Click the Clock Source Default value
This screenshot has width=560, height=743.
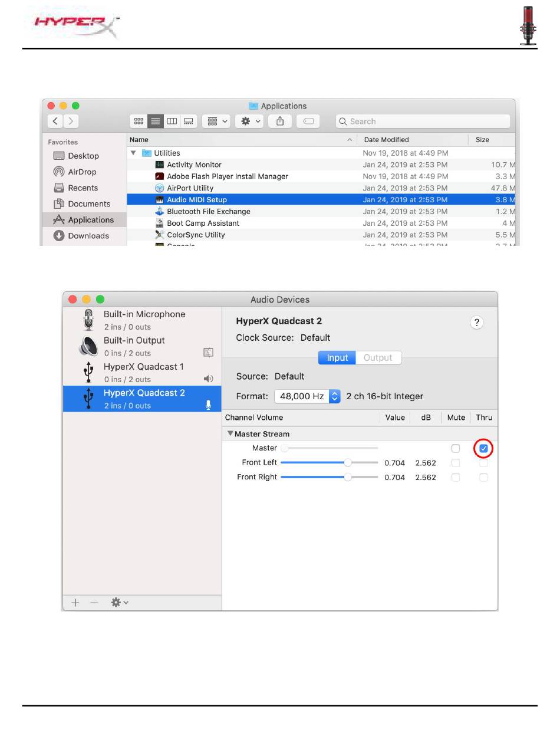pos(315,338)
